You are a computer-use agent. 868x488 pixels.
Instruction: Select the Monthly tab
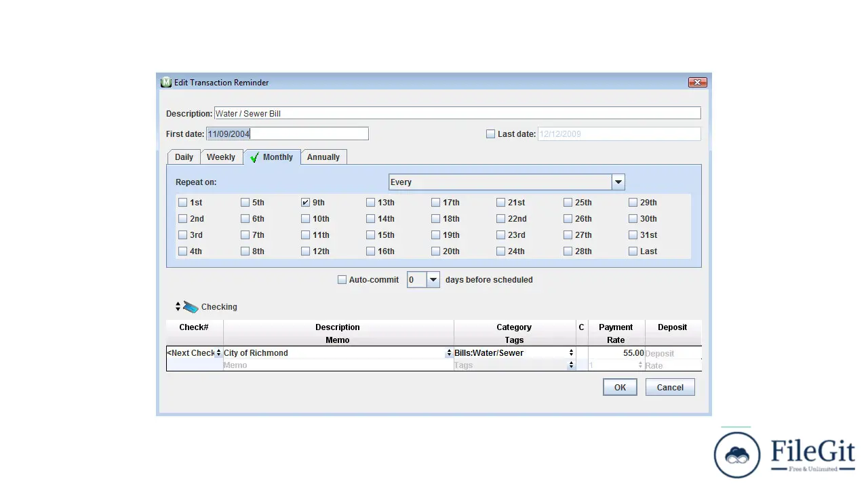click(271, 157)
